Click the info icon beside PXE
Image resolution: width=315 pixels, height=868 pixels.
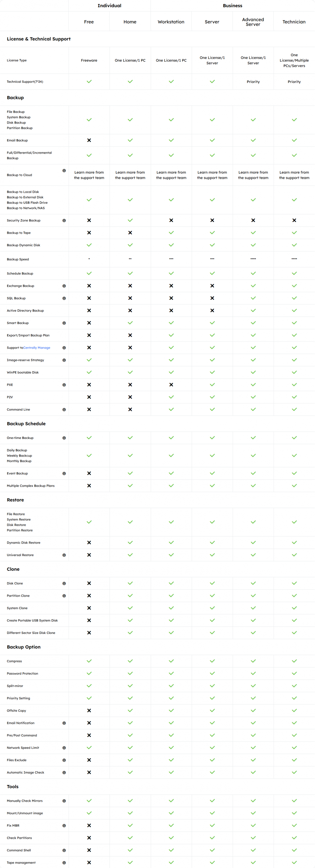point(64,385)
